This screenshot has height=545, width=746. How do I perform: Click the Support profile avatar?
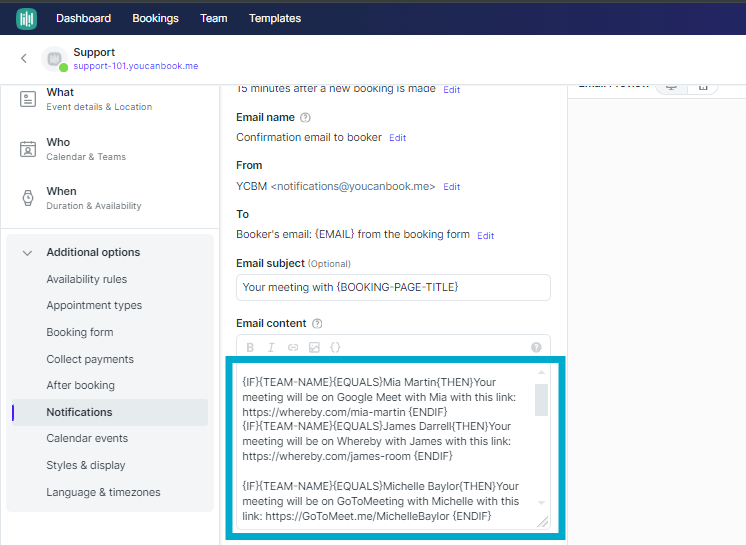pos(54,59)
